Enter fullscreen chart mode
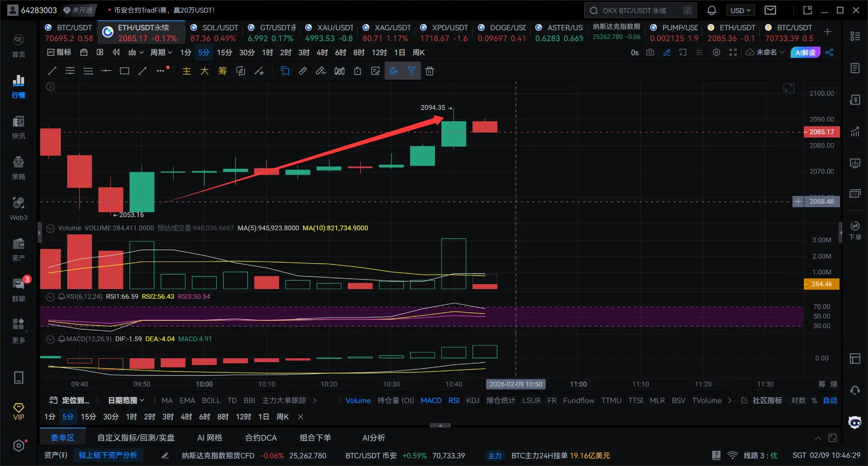This screenshot has height=466, width=868. (x=733, y=52)
